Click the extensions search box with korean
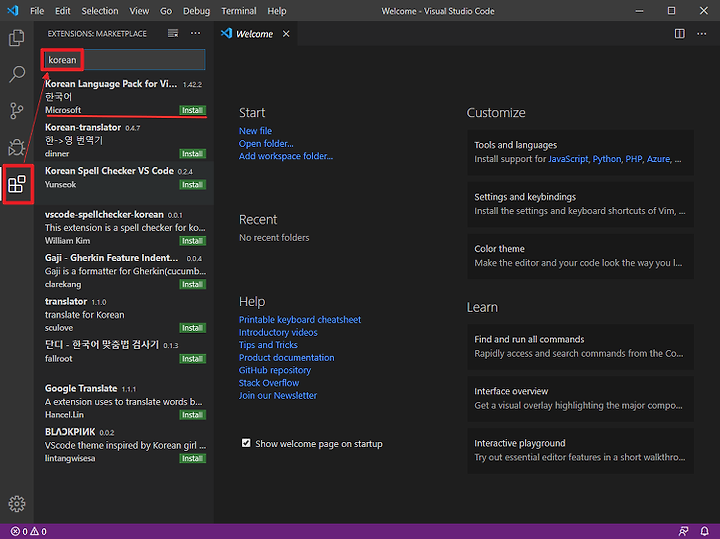This screenshot has height=539, width=720. click(x=124, y=60)
